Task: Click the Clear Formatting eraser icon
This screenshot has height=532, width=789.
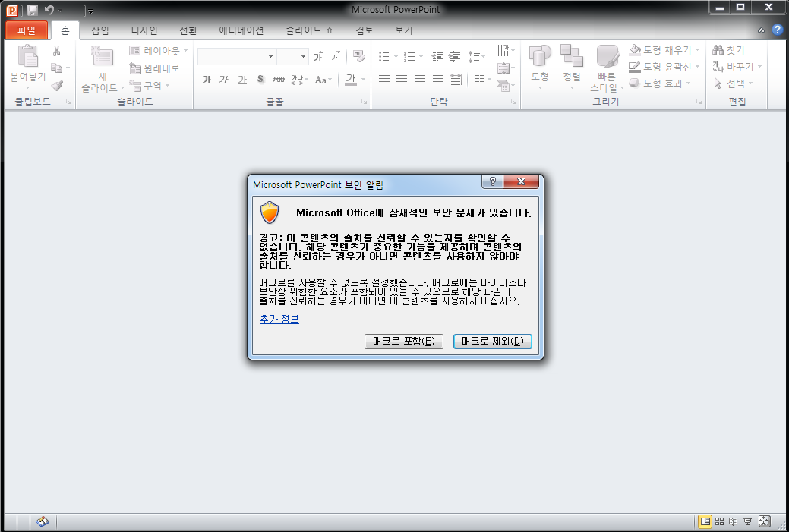Action: coord(358,56)
